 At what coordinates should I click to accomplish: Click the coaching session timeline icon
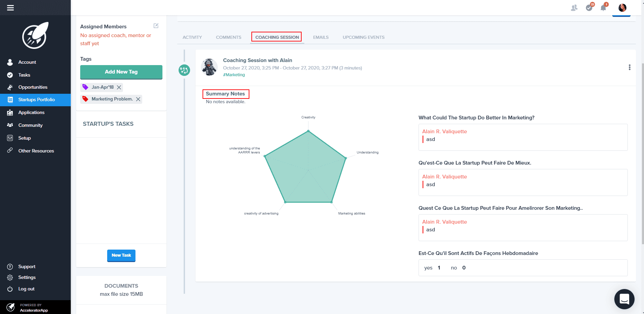tap(184, 70)
